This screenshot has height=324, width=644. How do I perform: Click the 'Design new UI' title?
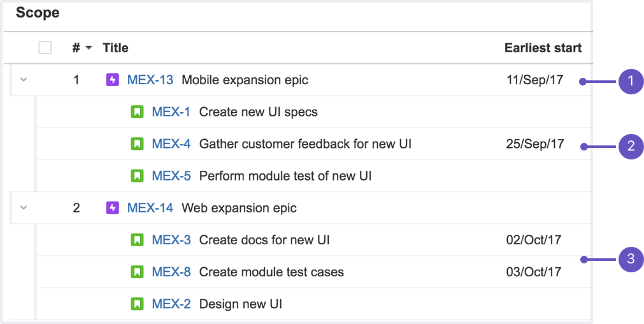pos(241,304)
